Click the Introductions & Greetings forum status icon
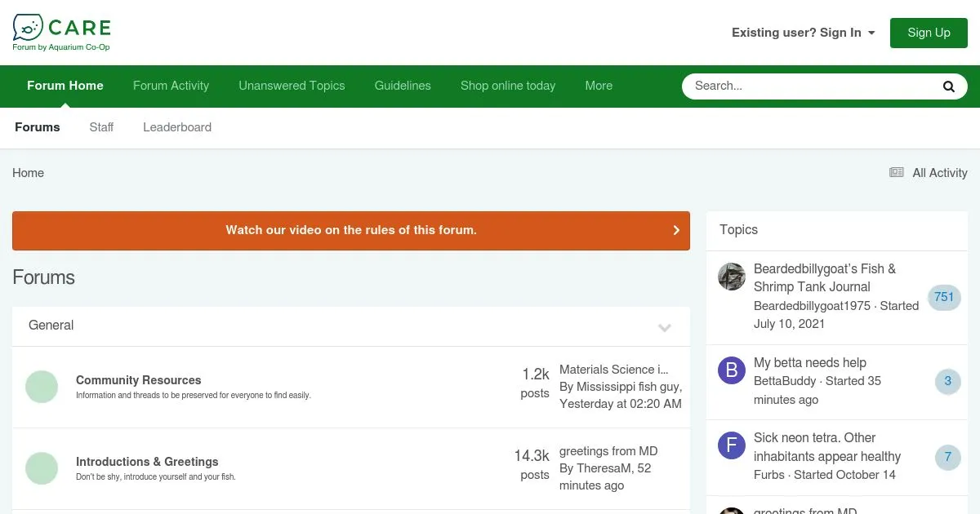 click(42, 468)
